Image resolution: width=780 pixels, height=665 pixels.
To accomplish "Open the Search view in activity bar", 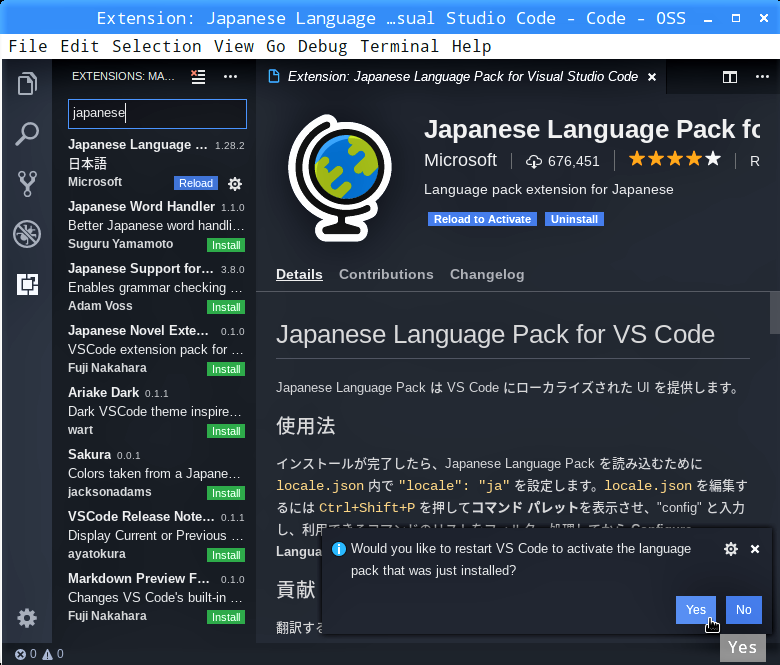I will click(x=27, y=134).
